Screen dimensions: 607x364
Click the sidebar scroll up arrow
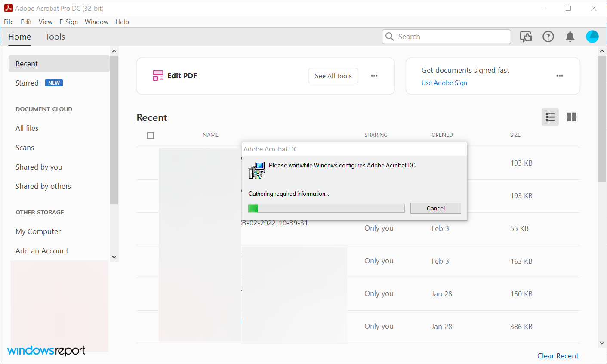coord(114,51)
